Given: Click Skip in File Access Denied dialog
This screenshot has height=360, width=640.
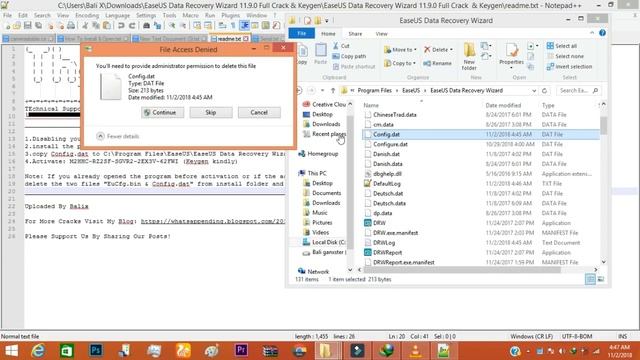Looking at the screenshot, I should (x=211, y=112).
